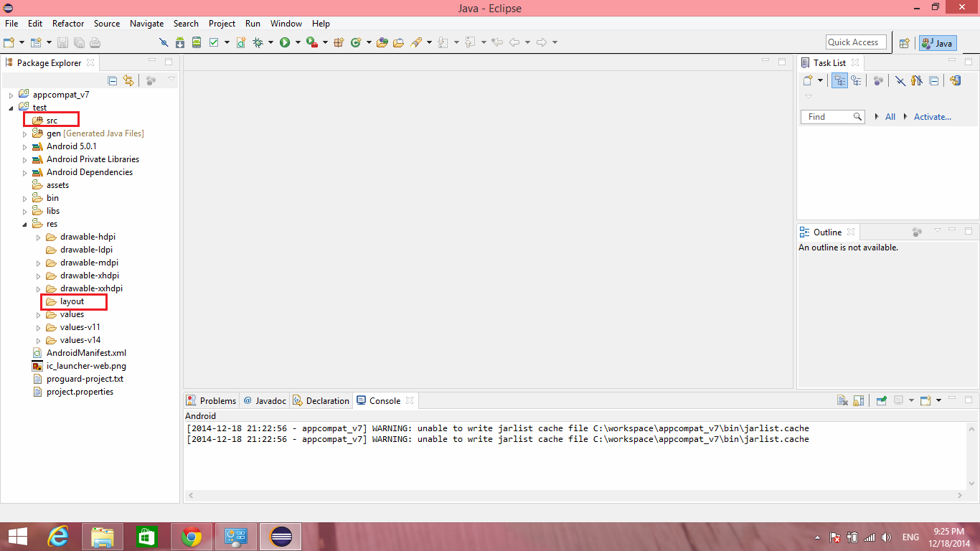Expand the appcompat_v7 project
This screenshot has width=980, height=551.
pos(11,95)
